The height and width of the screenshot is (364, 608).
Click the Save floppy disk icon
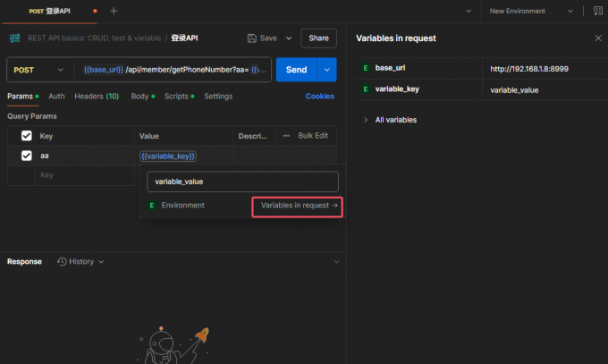(x=251, y=38)
